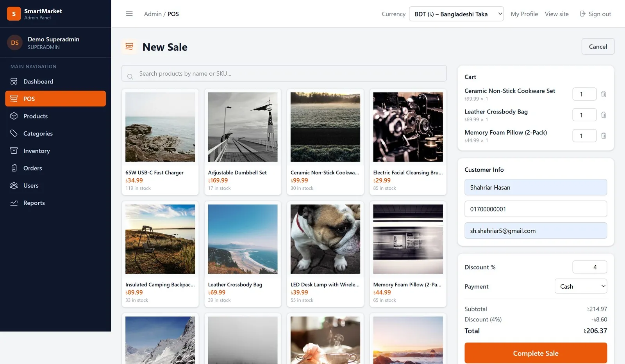Click the phone number field 01700000001
625x364 pixels.
pos(536,209)
